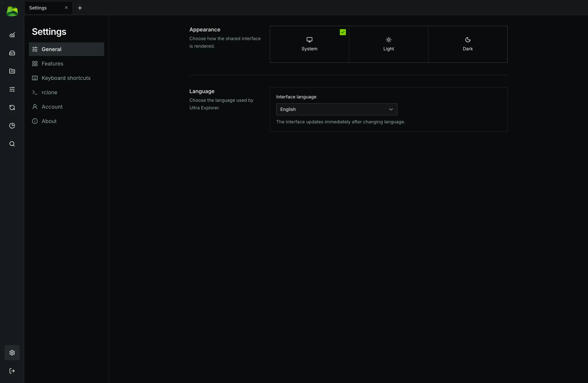Open About settings section
The width and height of the screenshot is (588, 383).
66,121
